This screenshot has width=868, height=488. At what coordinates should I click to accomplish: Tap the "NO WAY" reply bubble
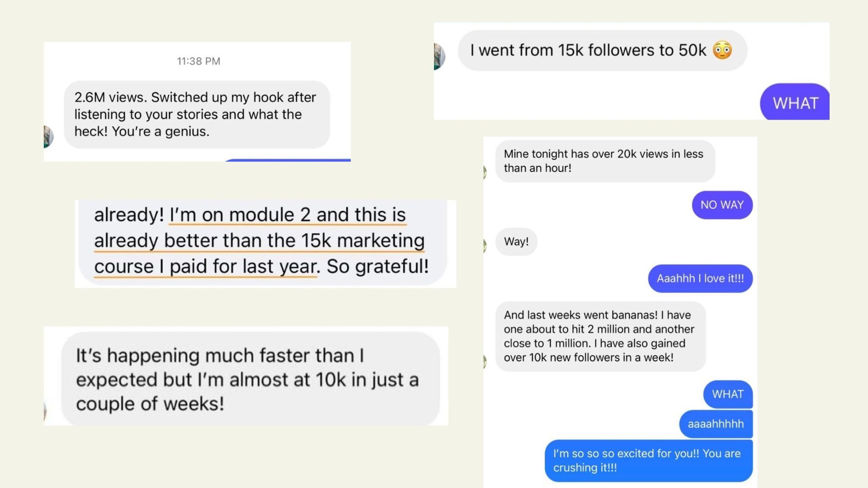(722, 205)
